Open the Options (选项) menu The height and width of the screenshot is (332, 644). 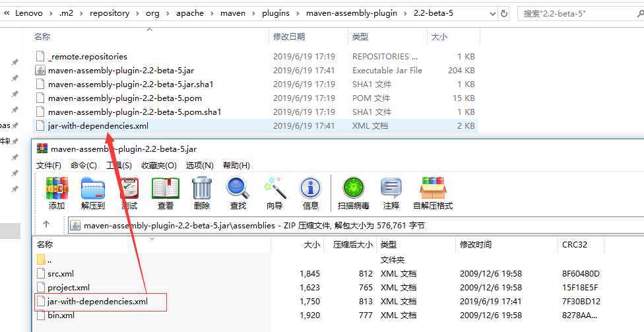(200, 165)
